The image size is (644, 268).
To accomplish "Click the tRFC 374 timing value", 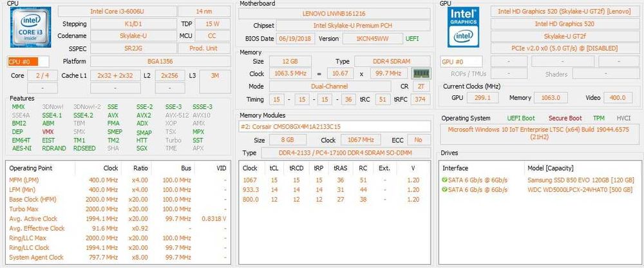I will click(420, 99).
